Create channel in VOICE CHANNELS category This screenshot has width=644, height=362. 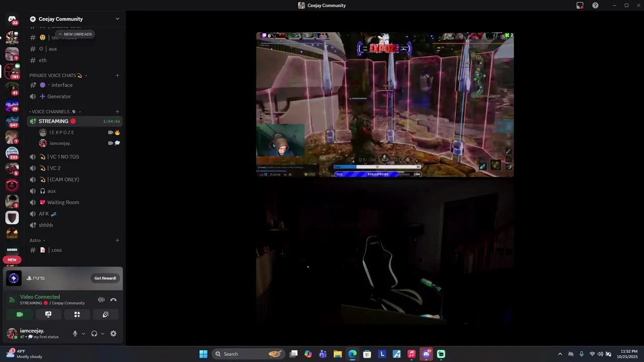(x=117, y=112)
